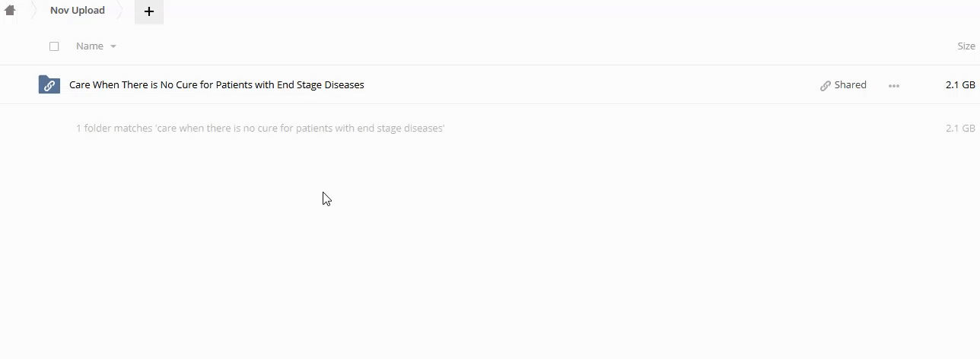The width and height of the screenshot is (980, 359).
Task: Go to the Home root folder icon
Action: tap(10, 11)
